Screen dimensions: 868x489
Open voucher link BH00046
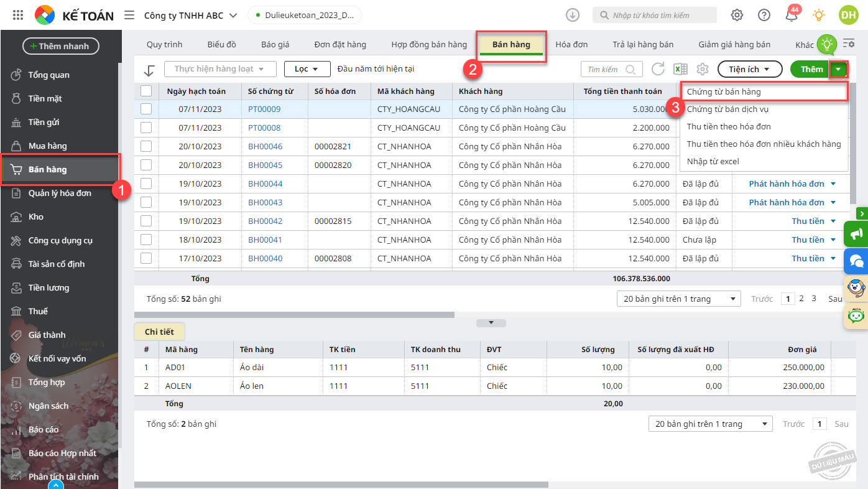click(265, 146)
